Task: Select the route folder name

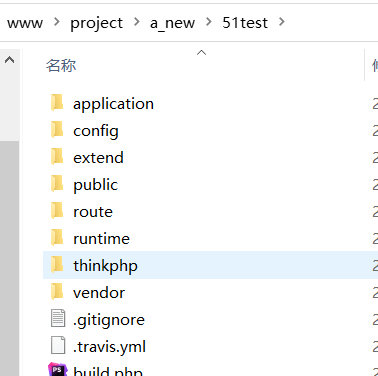Action: coord(93,212)
